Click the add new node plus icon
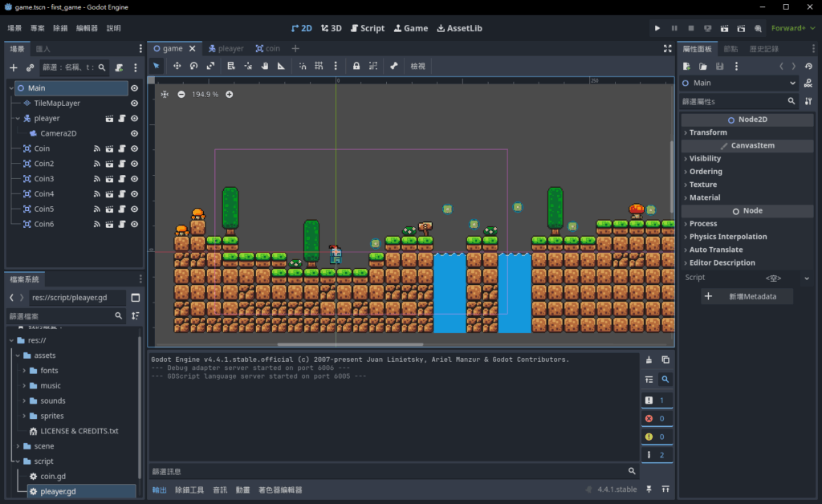The width and height of the screenshot is (822, 504). tap(14, 67)
